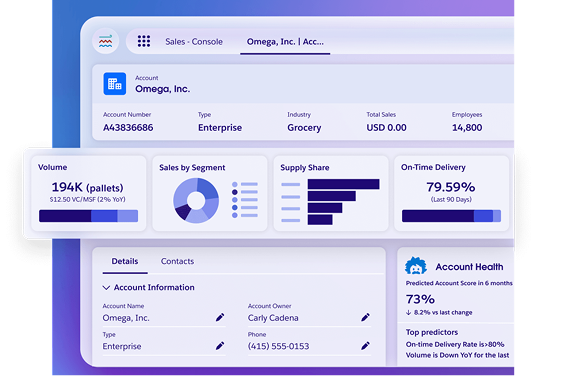Click the Salesforce waves logo icon
The width and height of the screenshot is (564, 376).
tap(105, 41)
